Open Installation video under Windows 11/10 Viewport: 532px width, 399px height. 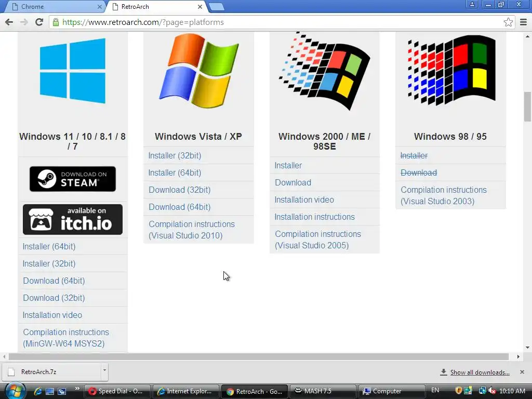click(52, 315)
